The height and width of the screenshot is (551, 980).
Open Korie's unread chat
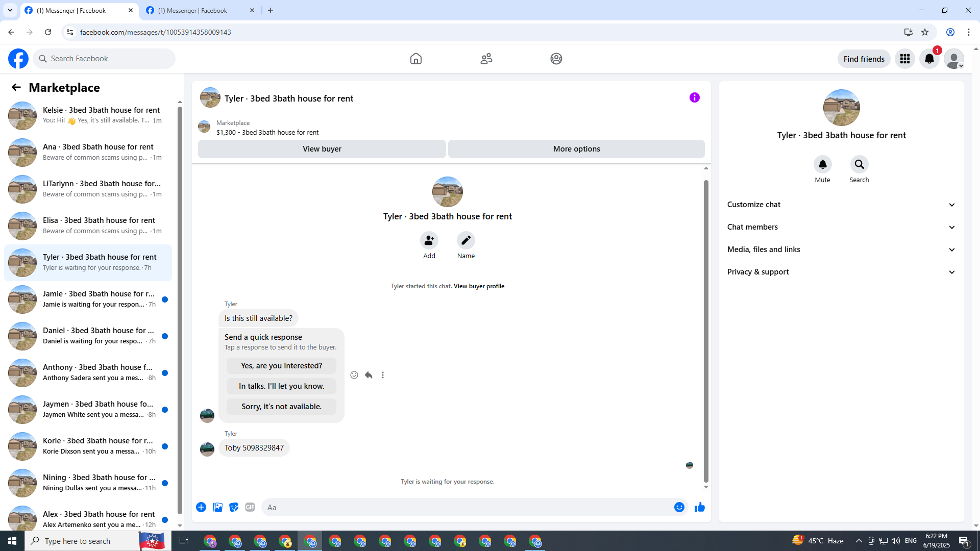88,446
